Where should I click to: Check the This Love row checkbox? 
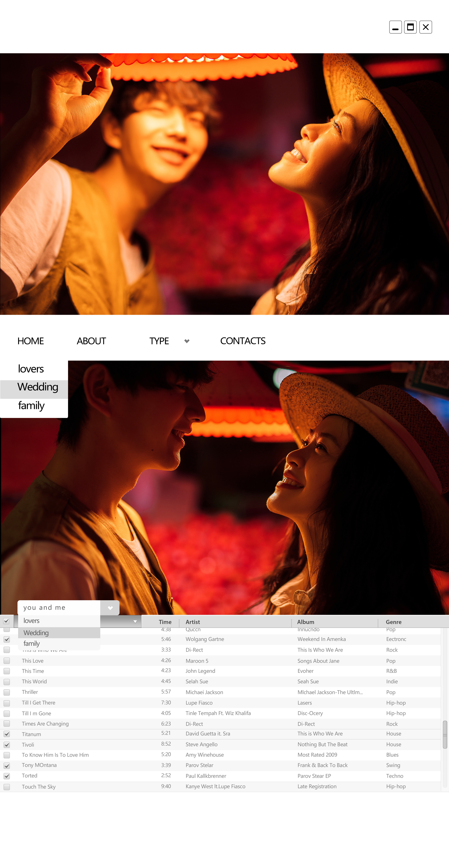pos(7,660)
